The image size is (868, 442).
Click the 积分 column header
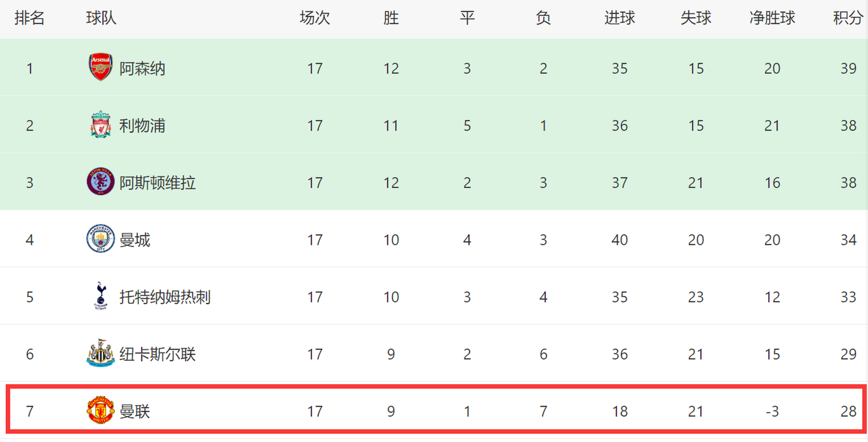point(847,18)
